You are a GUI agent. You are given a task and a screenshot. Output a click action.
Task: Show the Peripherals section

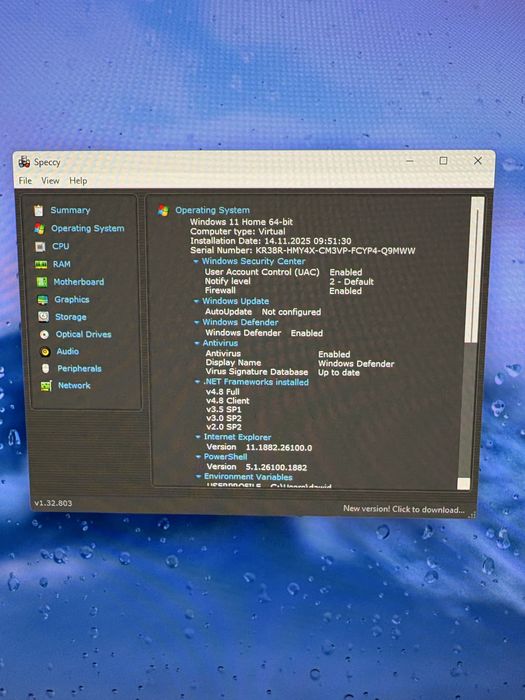pyautogui.click(x=79, y=368)
